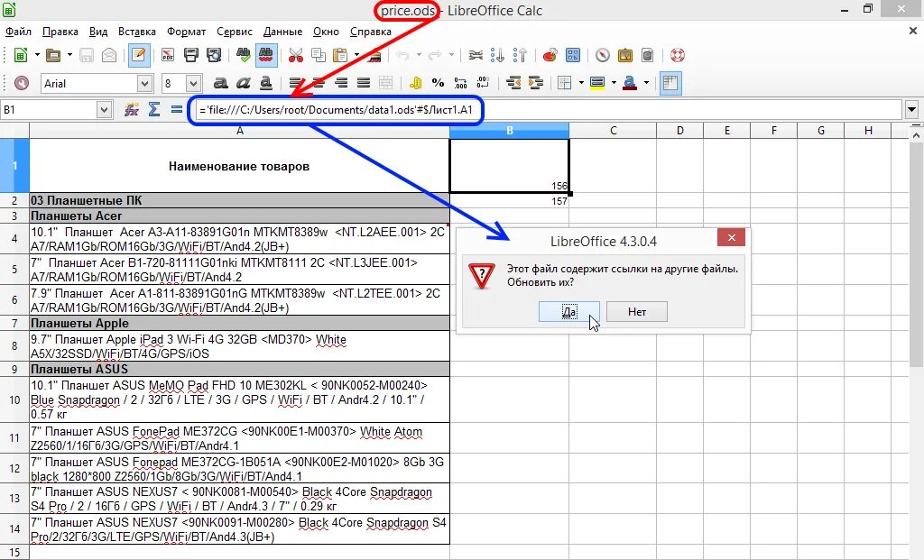The height and width of the screenshot is (560, 924).
Task: Open Function Wizard icon
Action: point(131,109)
